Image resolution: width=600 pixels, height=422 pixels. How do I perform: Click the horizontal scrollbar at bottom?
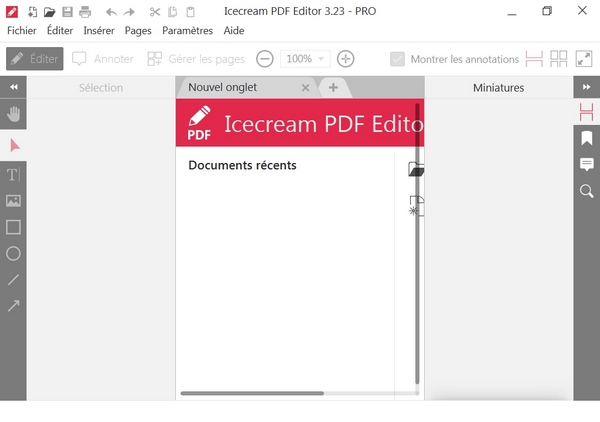click(252, 393)
